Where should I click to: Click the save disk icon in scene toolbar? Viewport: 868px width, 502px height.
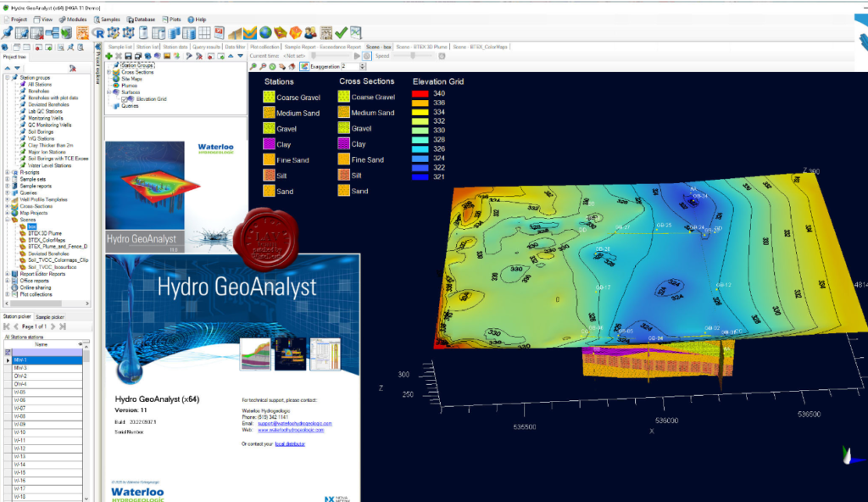click(128, 56)
